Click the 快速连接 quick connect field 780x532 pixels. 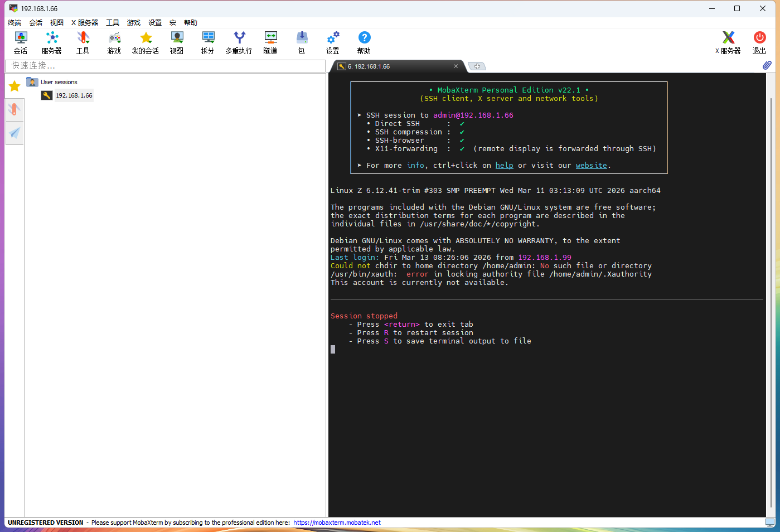point(165,66)
